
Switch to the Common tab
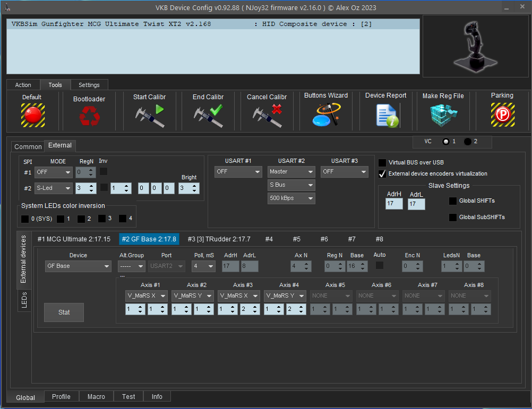28,147
